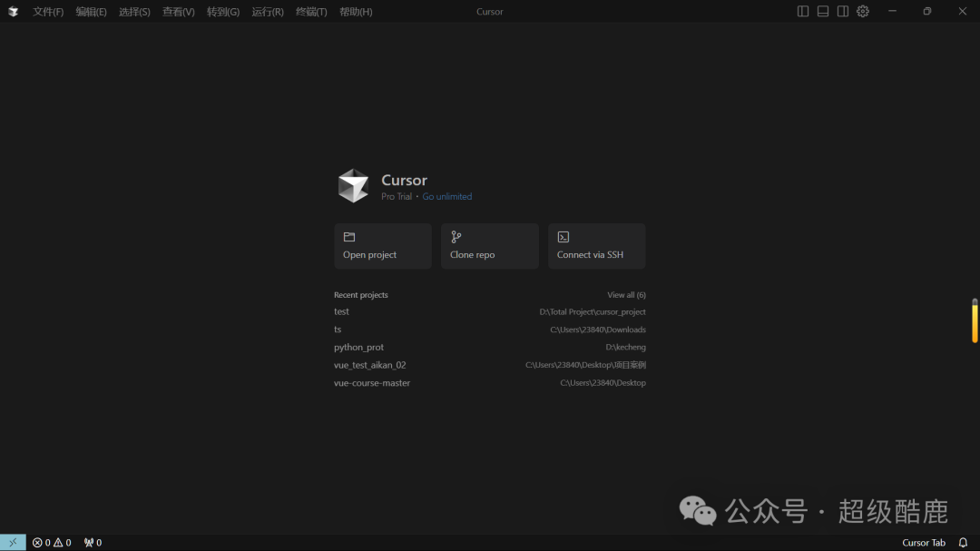This screenshot has height=551, width=980.
Task: Open the 选择(S) menu
Action: click(134, 11)
